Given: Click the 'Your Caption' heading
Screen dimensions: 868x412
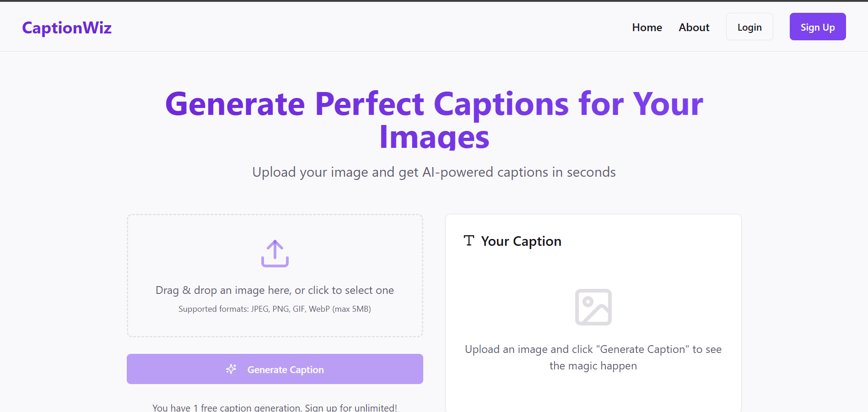Looking at the screenshot, I should [x=521, y=241].
